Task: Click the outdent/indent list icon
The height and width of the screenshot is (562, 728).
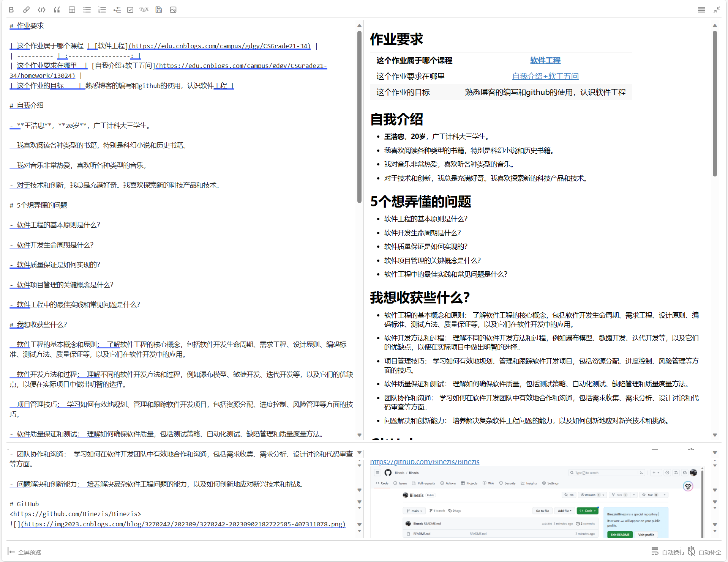Action: 117,10
